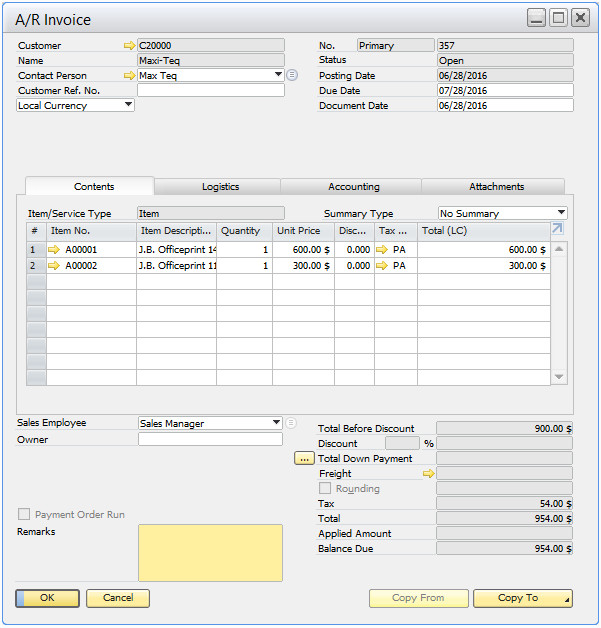Open item A00001 via link arrow

[x=55, y=250]
